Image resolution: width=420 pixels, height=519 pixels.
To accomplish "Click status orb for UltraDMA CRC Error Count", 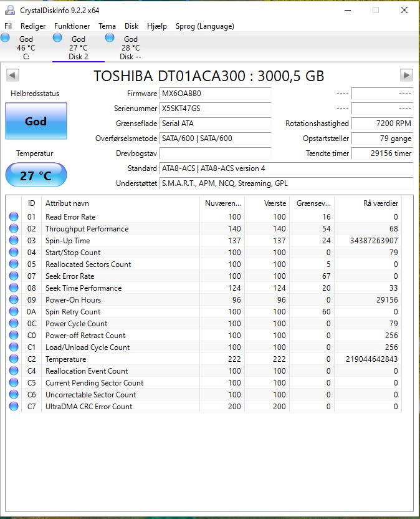I will (14, 407).
